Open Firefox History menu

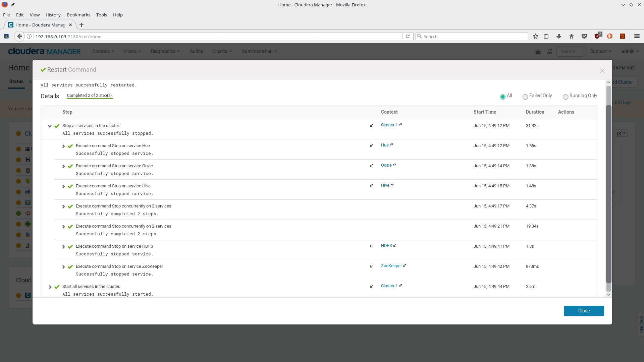coord(53,15)
